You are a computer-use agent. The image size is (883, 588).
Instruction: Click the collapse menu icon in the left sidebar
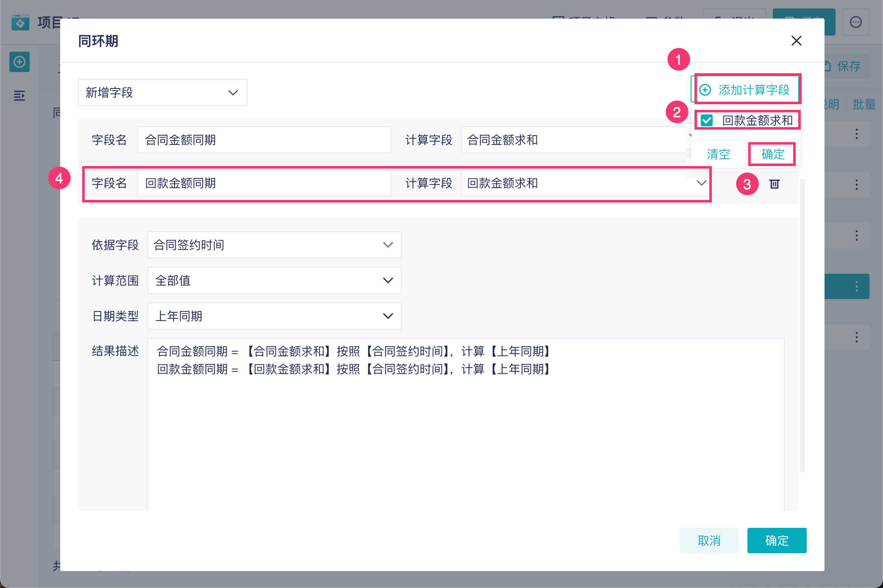pyautogui.click(x=19, y=96)
